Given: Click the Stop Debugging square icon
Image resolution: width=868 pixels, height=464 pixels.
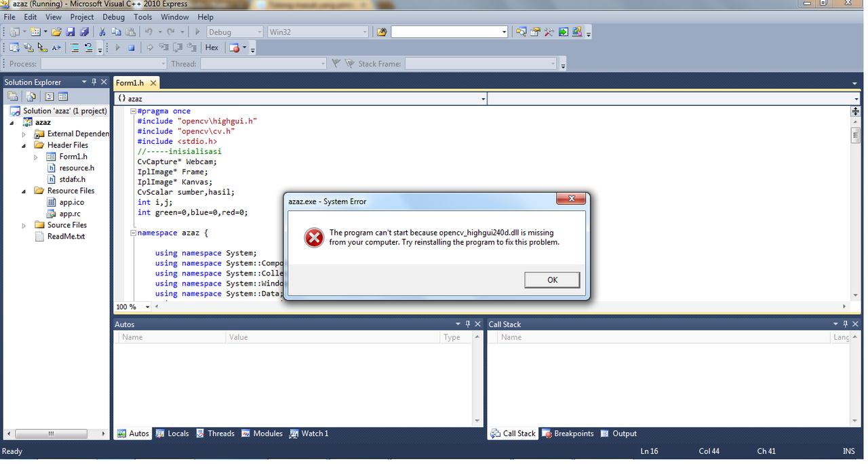Looking at the screenshot, I should (132, 47).
